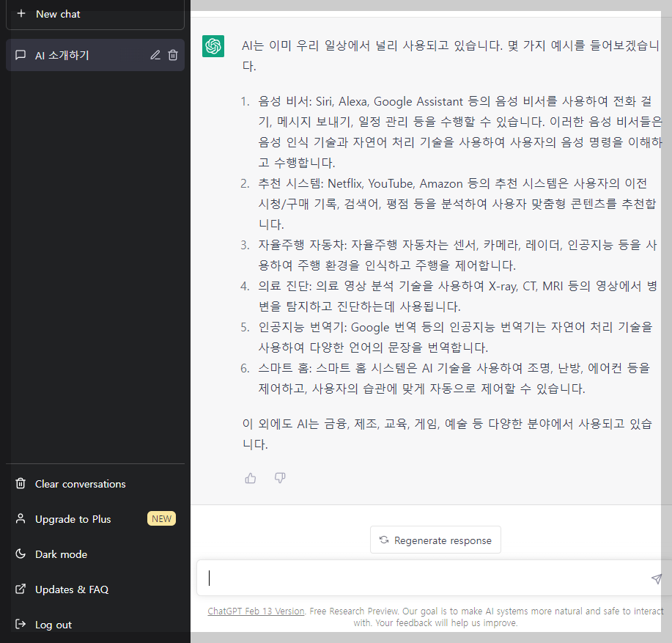Screen dimensions: 672x643
Task: Click the closing sentence 이 외에도 AI는
Action: click(447, 434)
